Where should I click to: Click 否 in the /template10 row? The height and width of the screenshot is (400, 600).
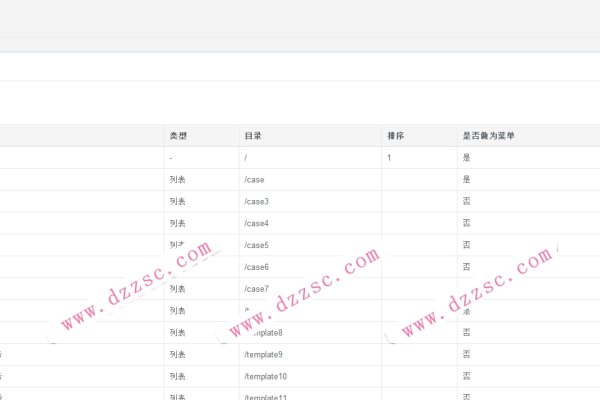pyautogui.click(x=466, y=376)
